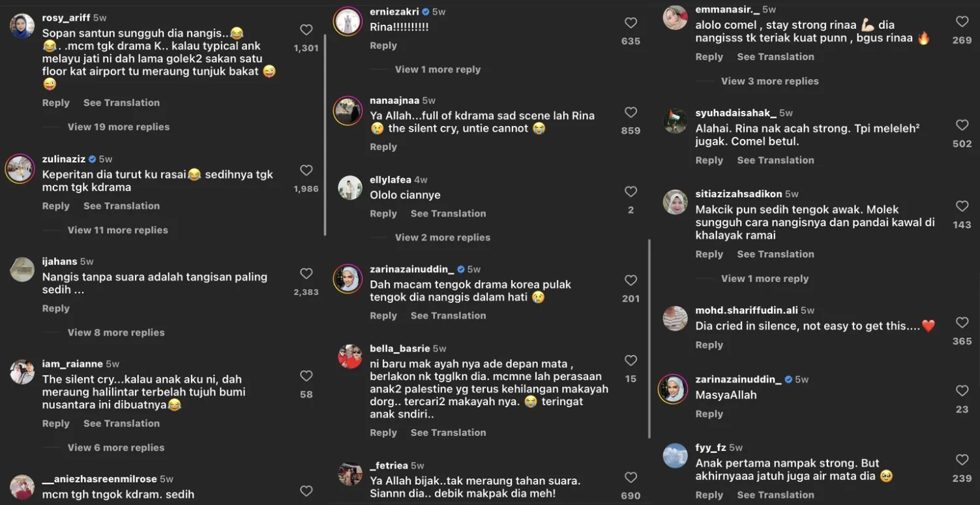Like zulinaziz's comment with the heart
Image resolution: width=980 pixels, height=505 pixels.
click(306, 170)
